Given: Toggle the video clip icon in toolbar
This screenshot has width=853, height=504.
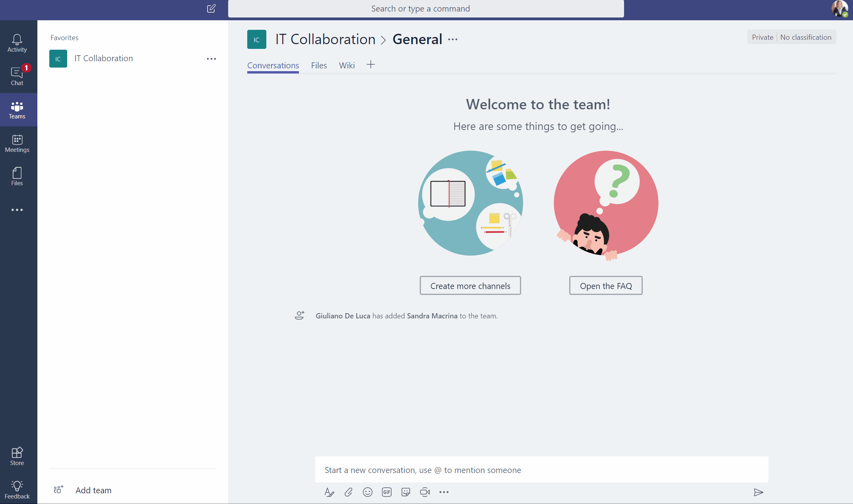Looking at the screenshot, I should pos(425,492).
